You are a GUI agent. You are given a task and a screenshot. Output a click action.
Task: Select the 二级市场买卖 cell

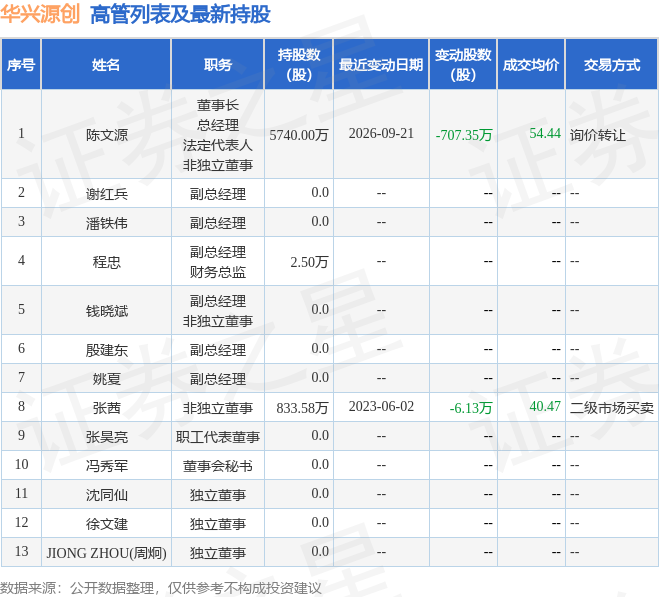click(612, 407)
